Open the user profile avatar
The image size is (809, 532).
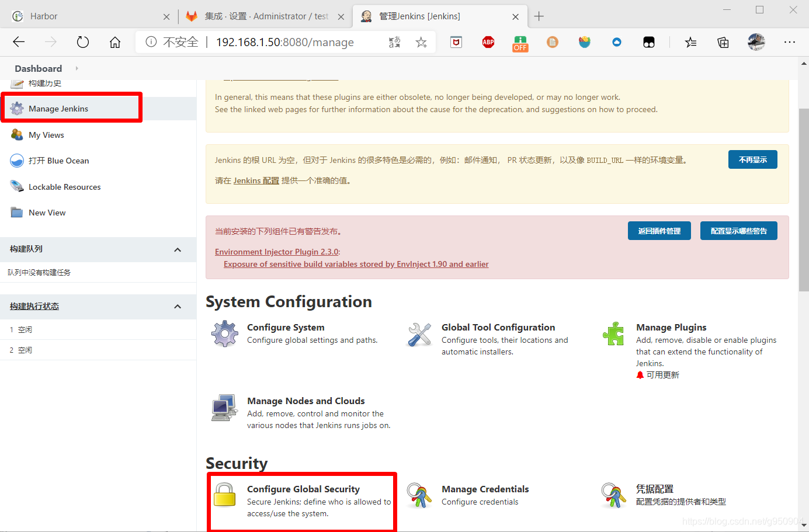pyautogui.click(x=756, y=42)
